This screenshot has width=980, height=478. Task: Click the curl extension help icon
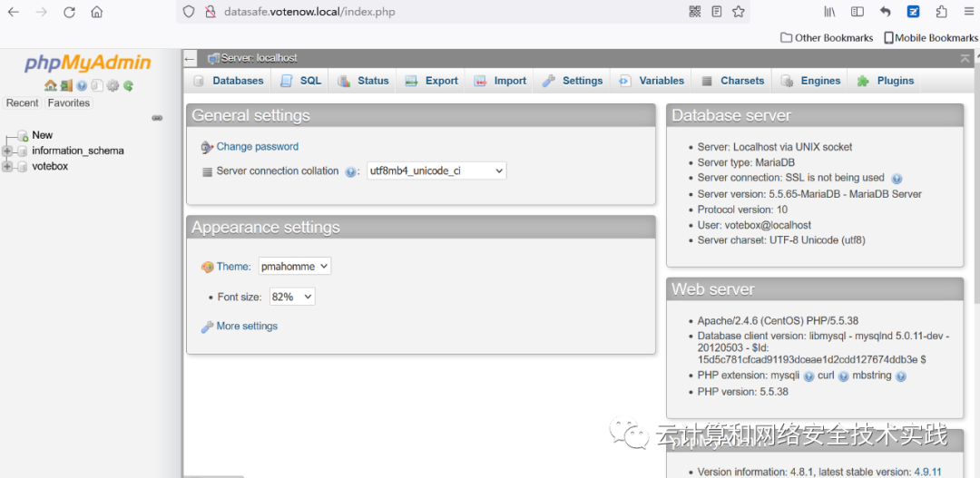(x=843, y=376)
